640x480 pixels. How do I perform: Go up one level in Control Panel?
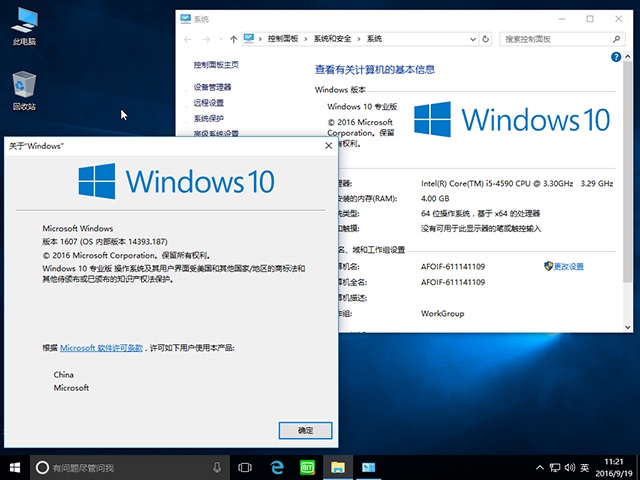(233, 39)
